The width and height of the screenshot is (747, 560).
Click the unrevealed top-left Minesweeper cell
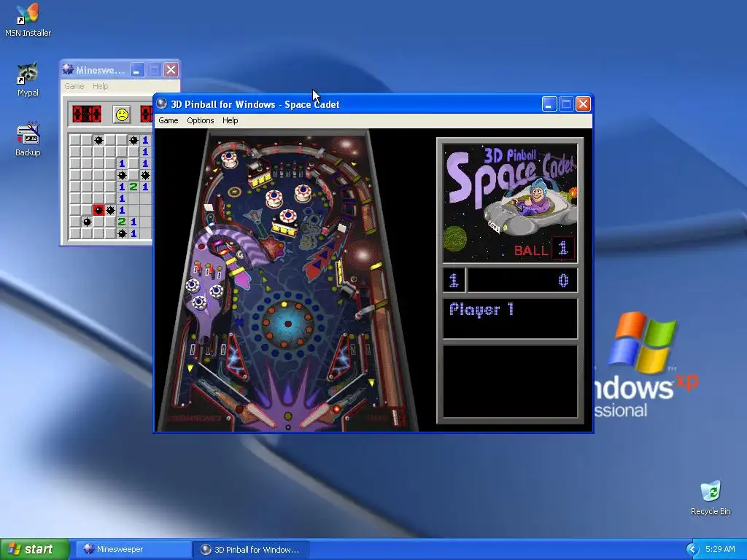point(75,140)
